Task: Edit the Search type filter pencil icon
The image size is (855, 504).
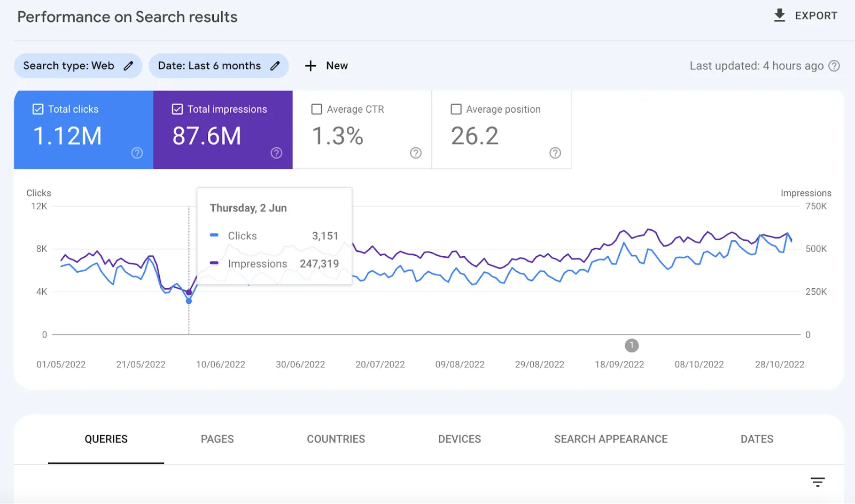Action: click(x=128, y=66)
